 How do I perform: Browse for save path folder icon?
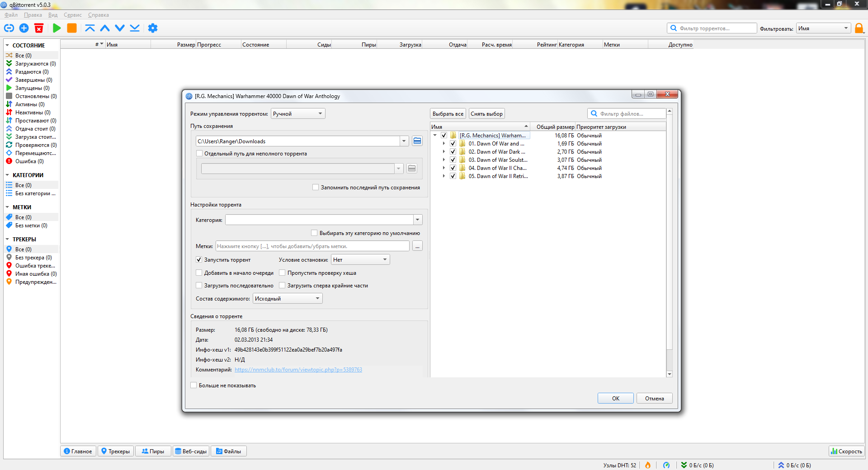pos(417,141)
